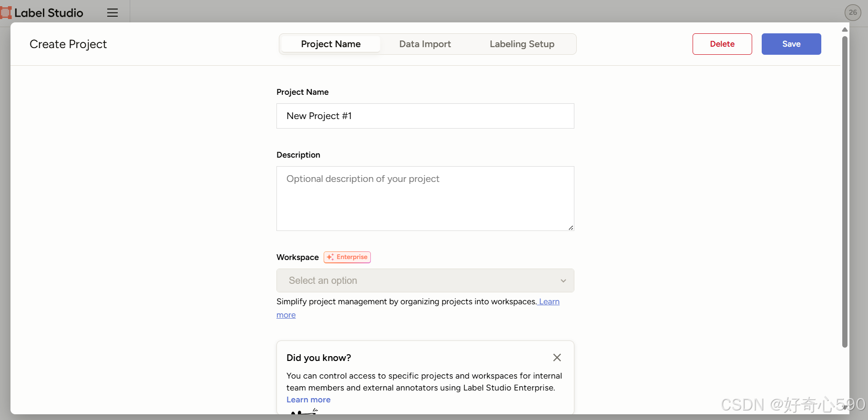The width and height of the screenshot is (868, 420).
Task: Focus the Project Name input field
Action: [425, 116]
